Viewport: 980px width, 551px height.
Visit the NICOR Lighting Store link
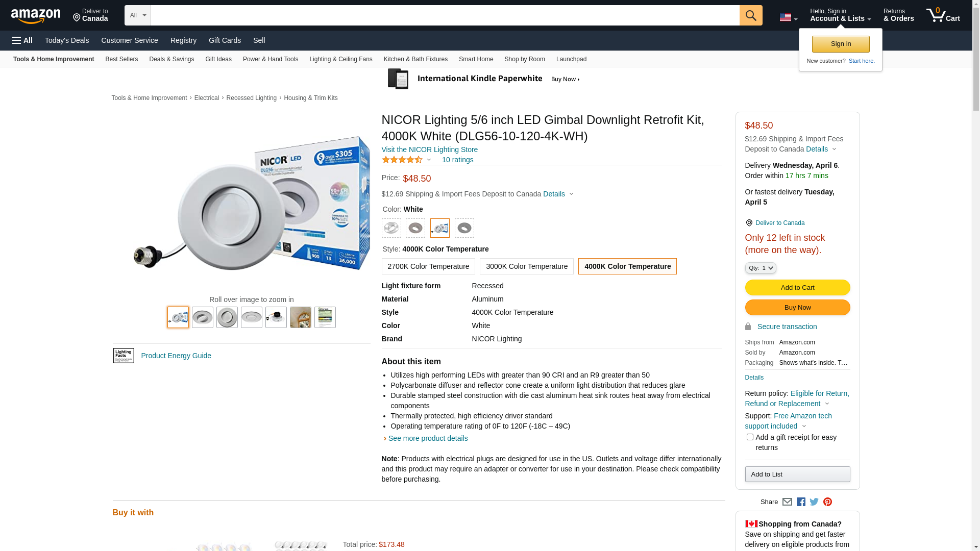[x=430, y=149]
